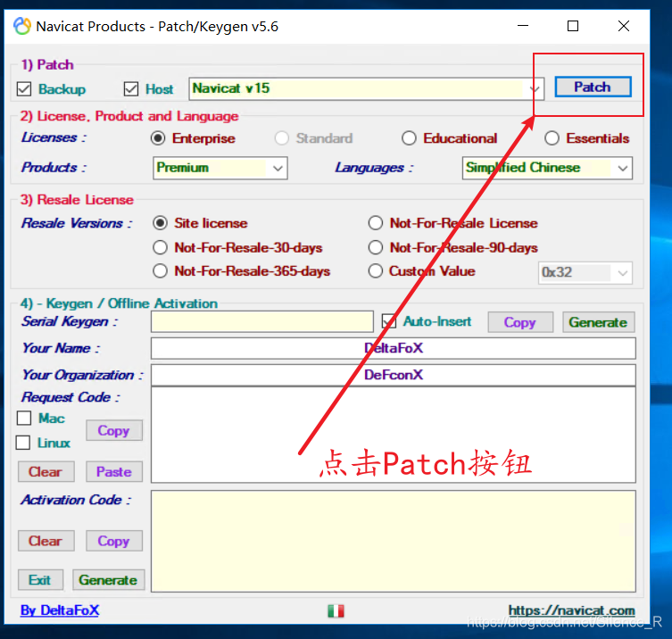Check the Mac checkbox
The image size is (672, 639).
click(x=25, y=418)
